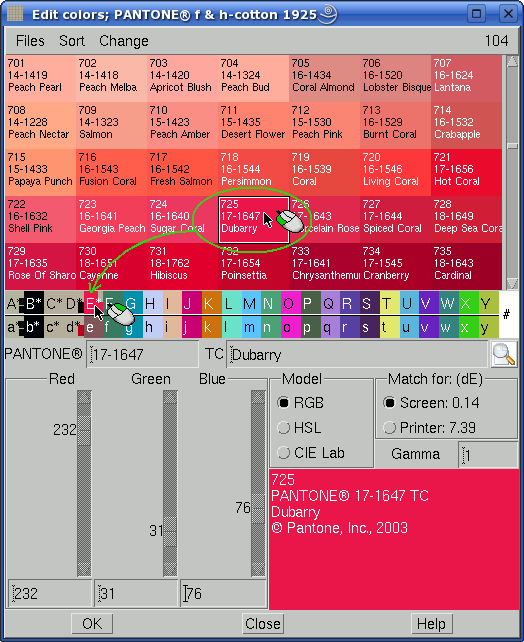Click the window menu icon in title bar
Screen dimensions: 524x642
pyautogui.click(x=15, y=14)
